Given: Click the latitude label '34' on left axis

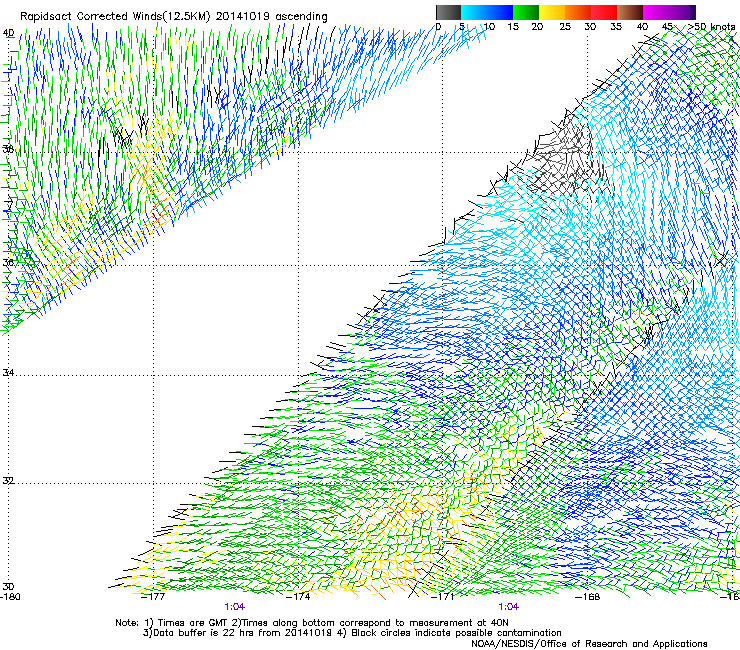Looking at the screenshot, I should 9,372.
